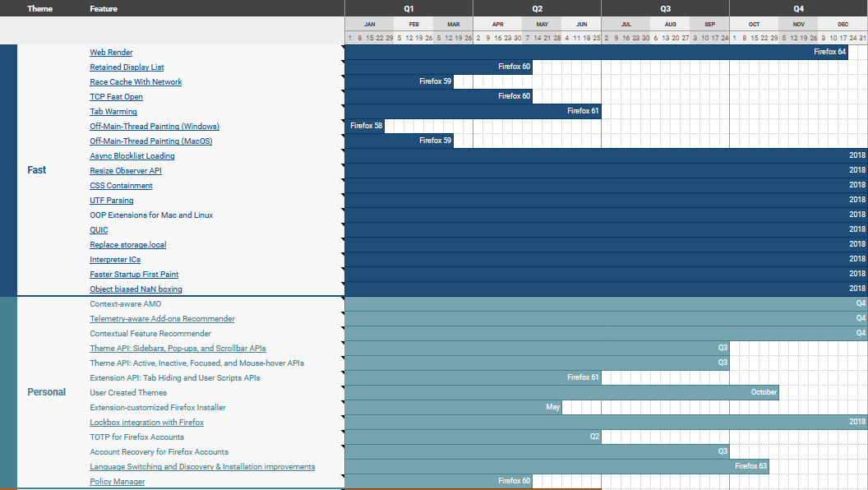Follow the TCP Fast Open link
Image resolution: width=868 pixels, height=490 pixels.
pyautogui.click(x=116, y=97)
